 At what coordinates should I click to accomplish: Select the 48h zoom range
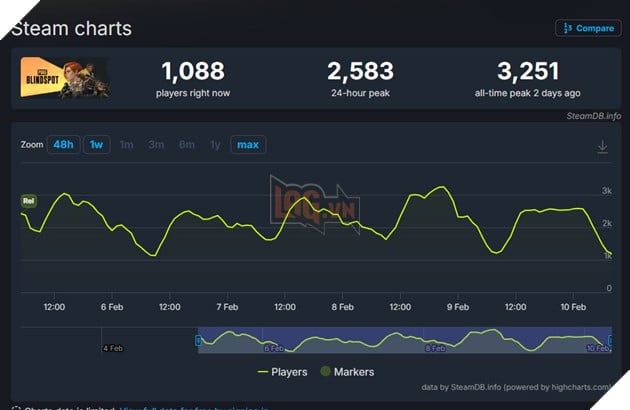[63, 145]
